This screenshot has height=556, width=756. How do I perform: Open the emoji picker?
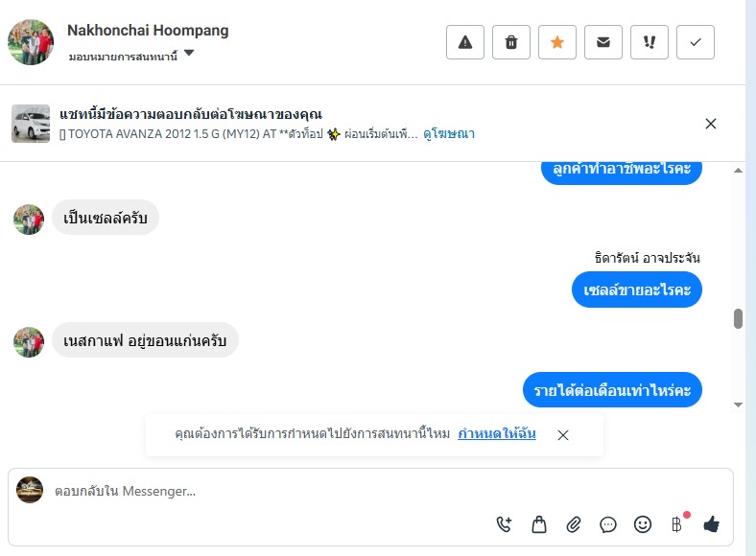[x=643, y=524]
